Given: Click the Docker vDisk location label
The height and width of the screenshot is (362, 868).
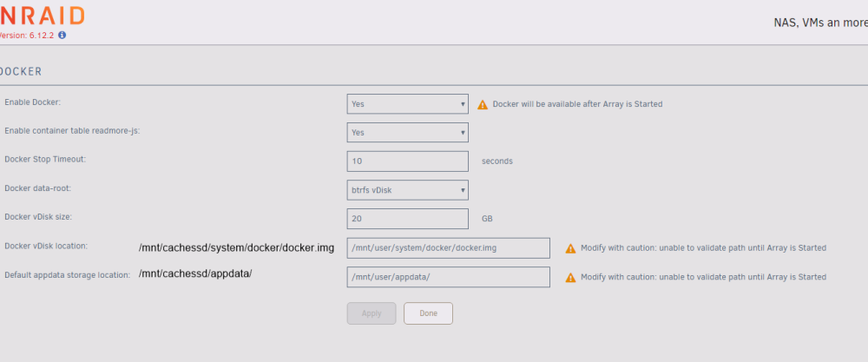Looking at the screenshot, I should pyautogui.click(x=46, y=246).
